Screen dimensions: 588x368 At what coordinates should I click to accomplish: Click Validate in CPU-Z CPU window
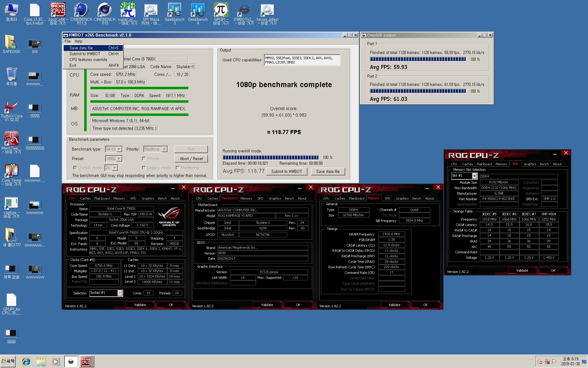click(140, 305)
